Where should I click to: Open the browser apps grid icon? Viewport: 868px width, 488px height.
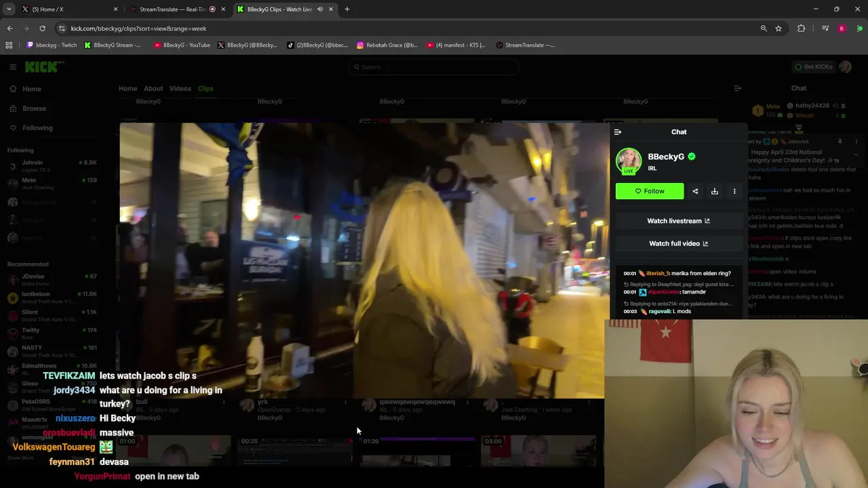(x=9, y=45)
